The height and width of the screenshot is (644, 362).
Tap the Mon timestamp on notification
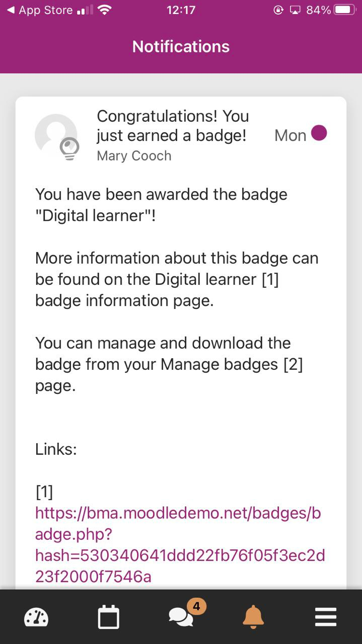click(291, 135)
